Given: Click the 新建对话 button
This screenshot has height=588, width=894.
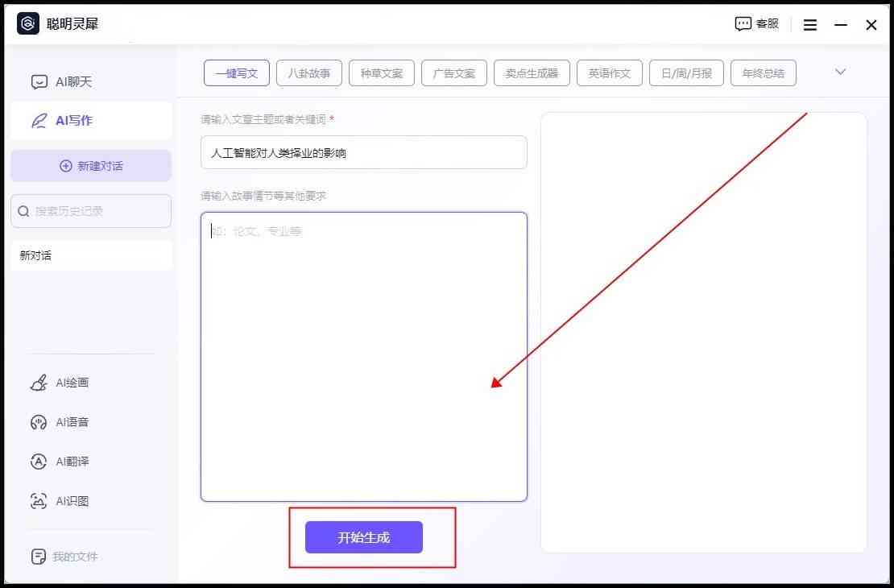Looking at the screenshot, I should point(91,166).
